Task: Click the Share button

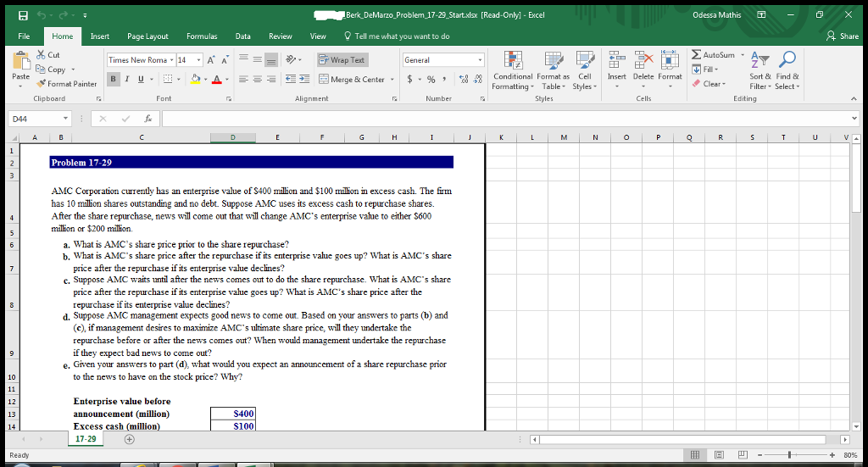Action: (x=843, y=36)
